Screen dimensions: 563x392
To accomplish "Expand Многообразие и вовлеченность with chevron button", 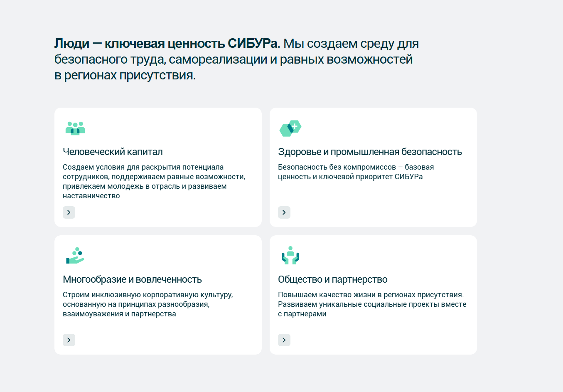I will [69, 340].
